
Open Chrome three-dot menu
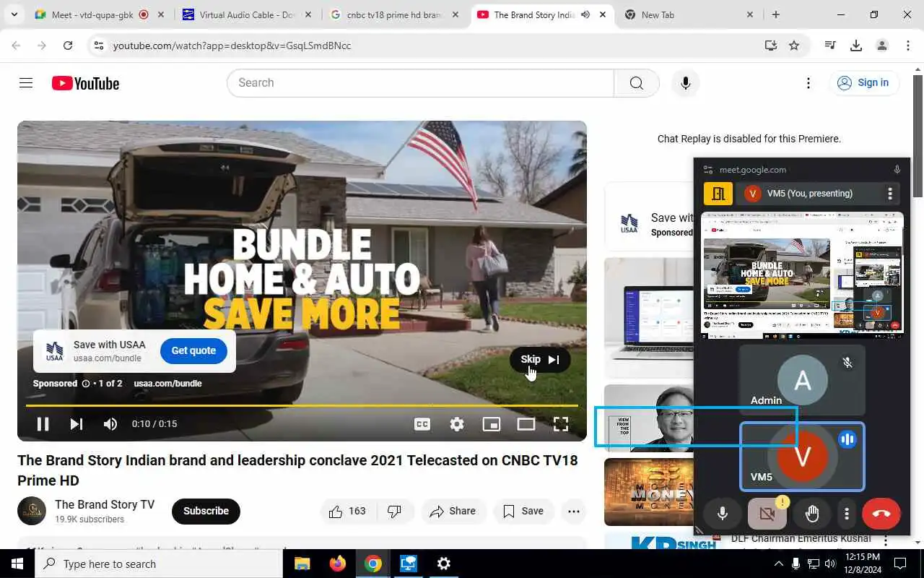point(908,46)
